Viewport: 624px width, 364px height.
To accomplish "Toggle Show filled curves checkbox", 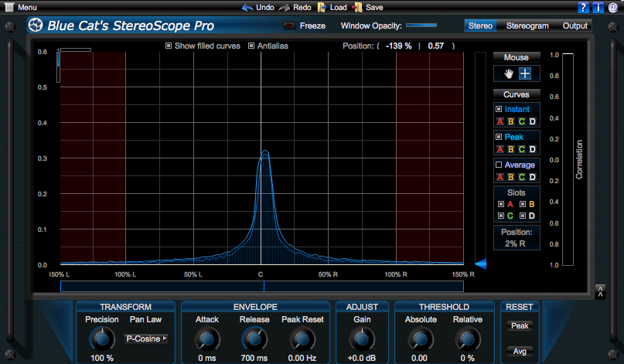I will (169, 46).
